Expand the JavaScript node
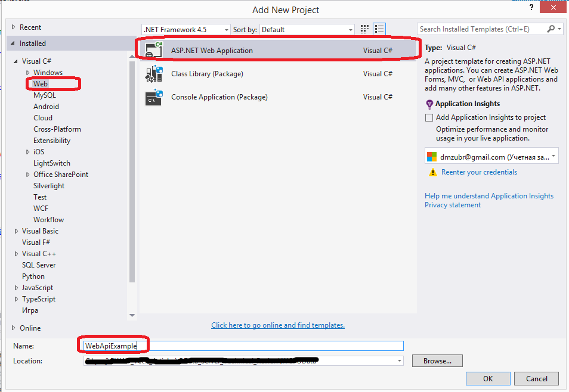 pos(16,288)
